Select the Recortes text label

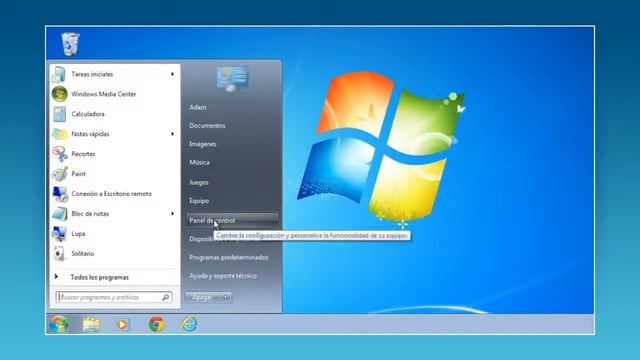[x=83, y=154]
